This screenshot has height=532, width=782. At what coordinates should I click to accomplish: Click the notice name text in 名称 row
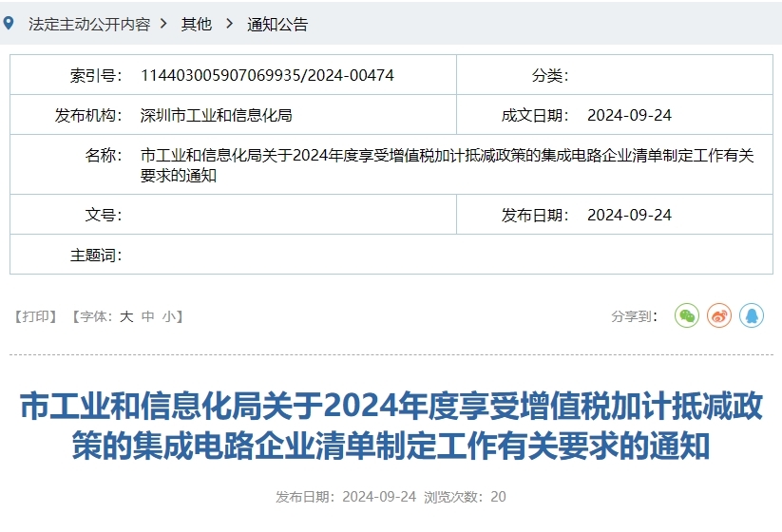coord(447,165)
